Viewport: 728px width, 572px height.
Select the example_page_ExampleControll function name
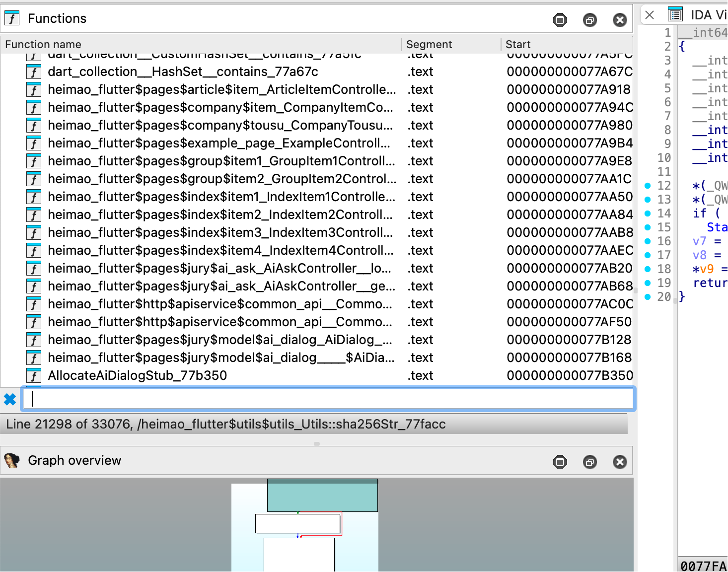click(219, 143)
